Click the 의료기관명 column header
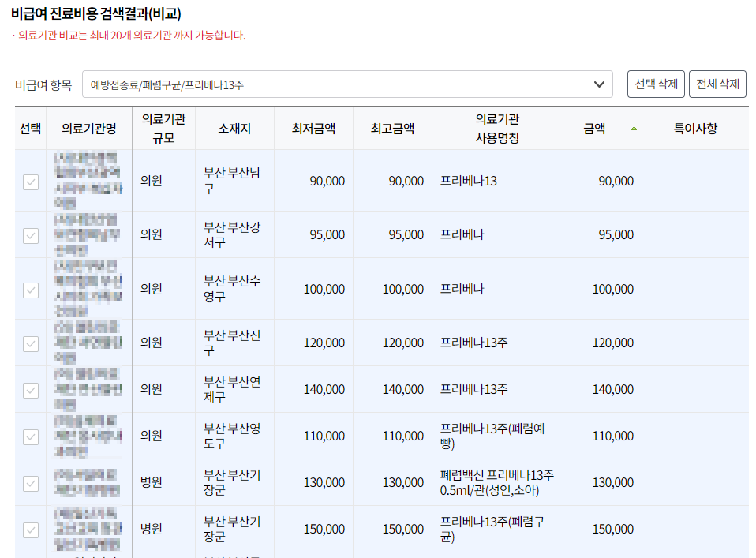The image size is (756, 558). point(89,127)
